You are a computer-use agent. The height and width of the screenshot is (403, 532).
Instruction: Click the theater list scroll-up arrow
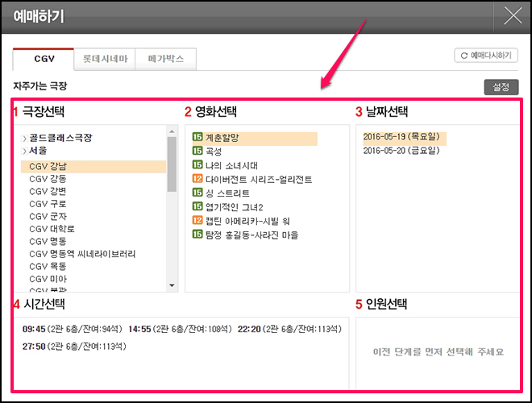(172, 131)
